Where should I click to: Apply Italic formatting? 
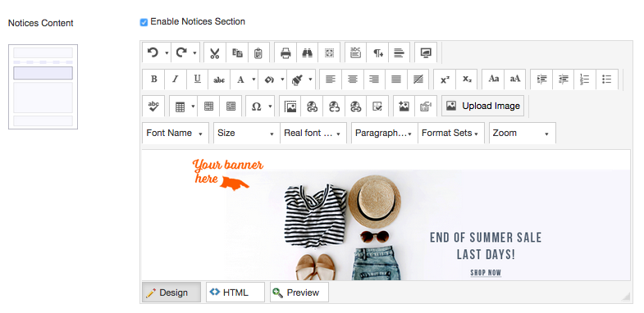(x=176, y=79)
